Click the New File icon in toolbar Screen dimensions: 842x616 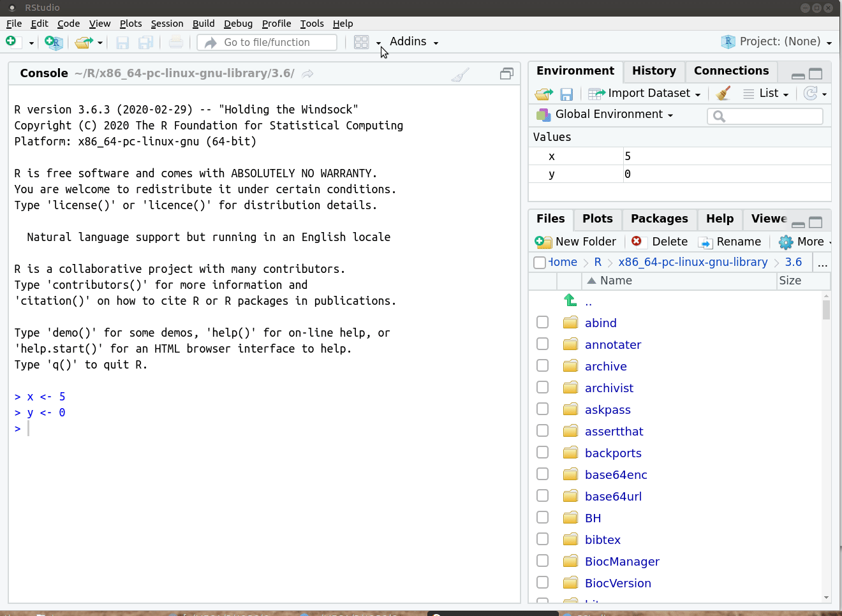click(x=11, y=42)
